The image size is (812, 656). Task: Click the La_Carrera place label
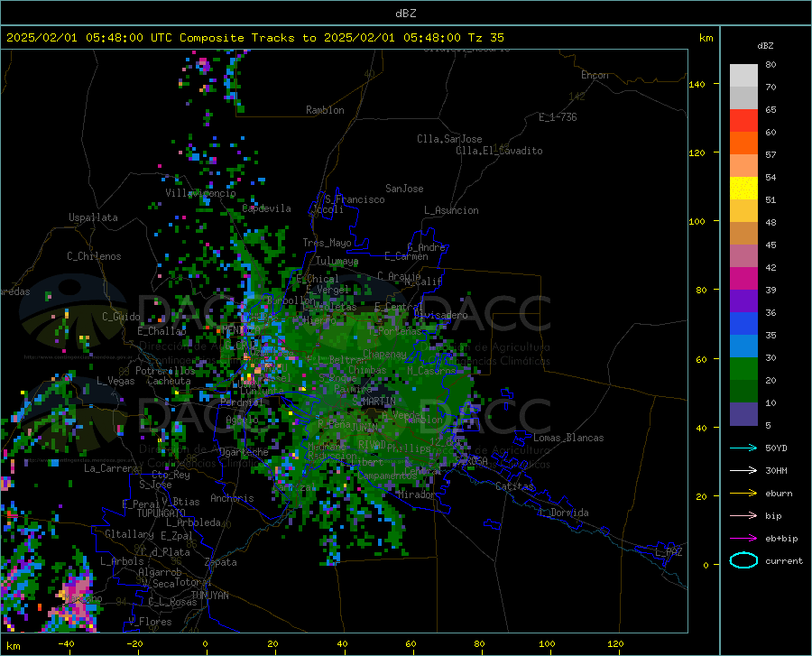pos(111,468)
